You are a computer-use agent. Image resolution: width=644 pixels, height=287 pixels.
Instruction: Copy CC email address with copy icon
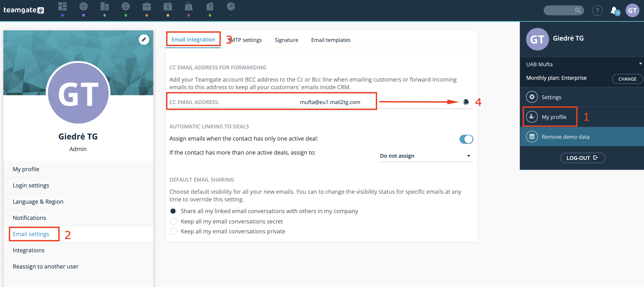click(x=466, y=102)
